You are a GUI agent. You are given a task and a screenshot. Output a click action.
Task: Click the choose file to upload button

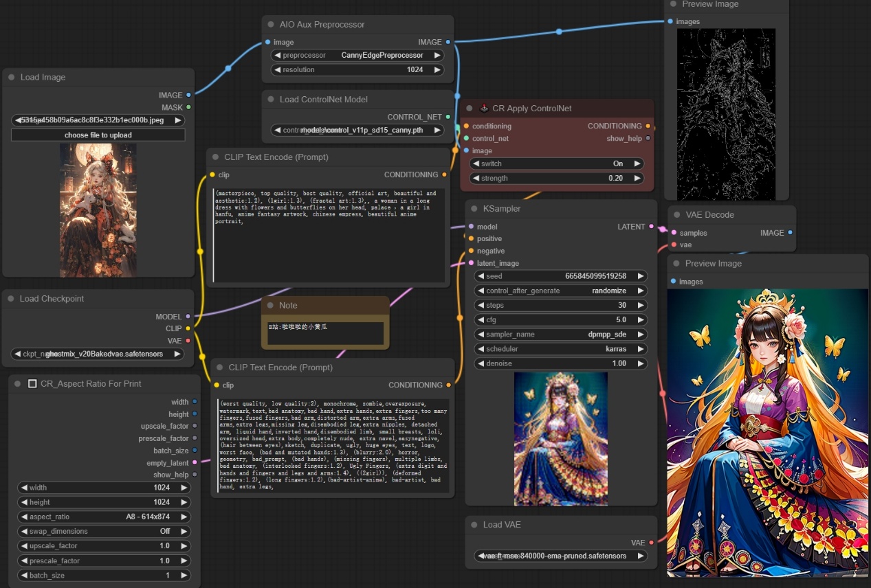pyautogui.click(x=98, y=135)
